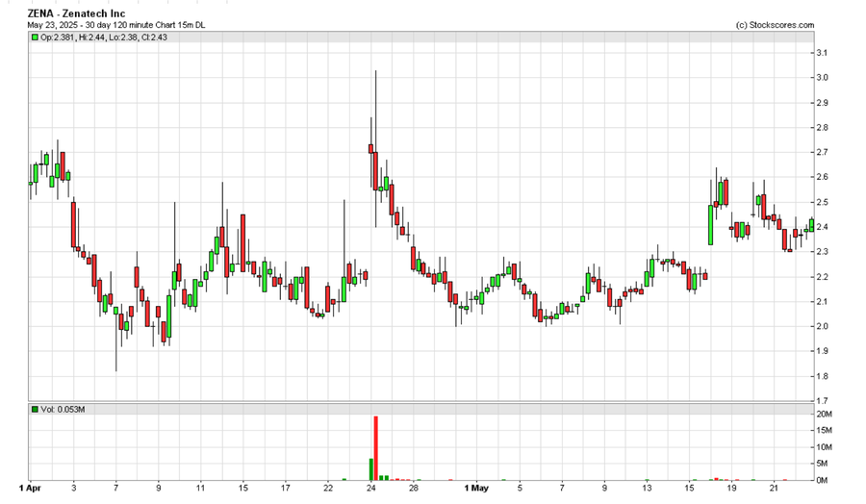Click the green volume legend square icon
866x504 pixels.
pyautogui.click(x=35, y=410)
